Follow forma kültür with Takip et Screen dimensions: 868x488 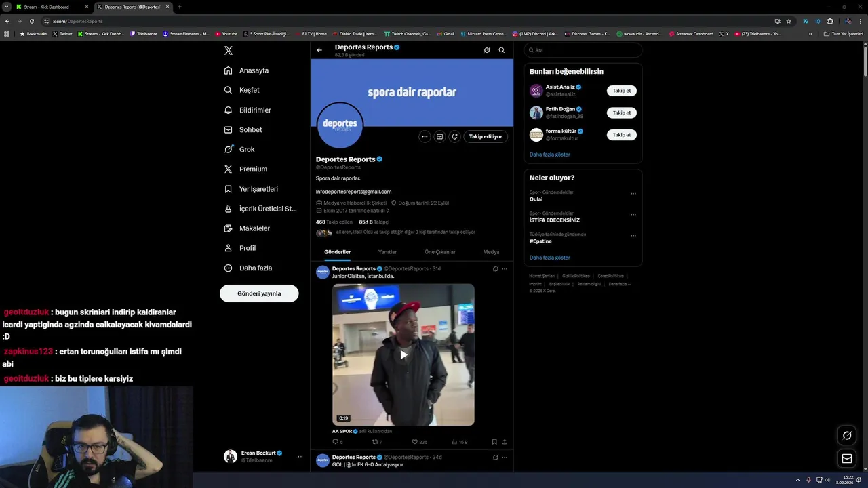tap(621, 135)
